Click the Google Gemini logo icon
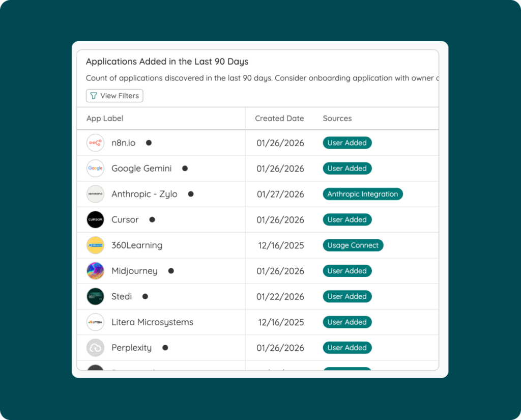This screenshot has height=420, width=521. coord(95,169)
